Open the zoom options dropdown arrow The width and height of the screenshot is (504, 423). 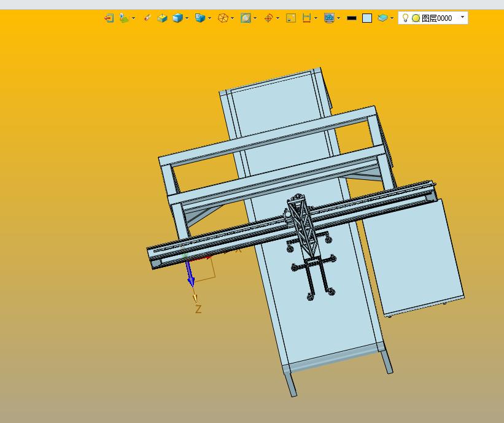(255, 18)
